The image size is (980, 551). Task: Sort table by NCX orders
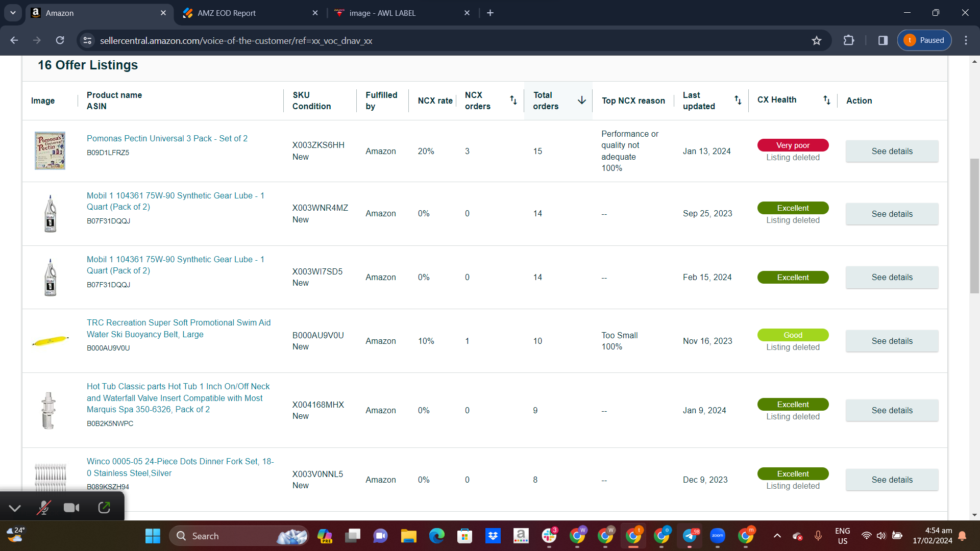[x=513, y=100]
